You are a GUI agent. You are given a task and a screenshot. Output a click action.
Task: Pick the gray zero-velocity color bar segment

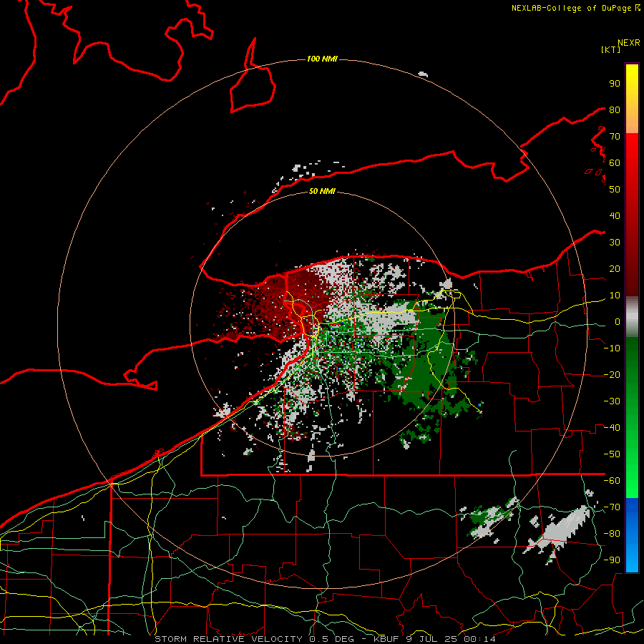click(x=632, y=317)
